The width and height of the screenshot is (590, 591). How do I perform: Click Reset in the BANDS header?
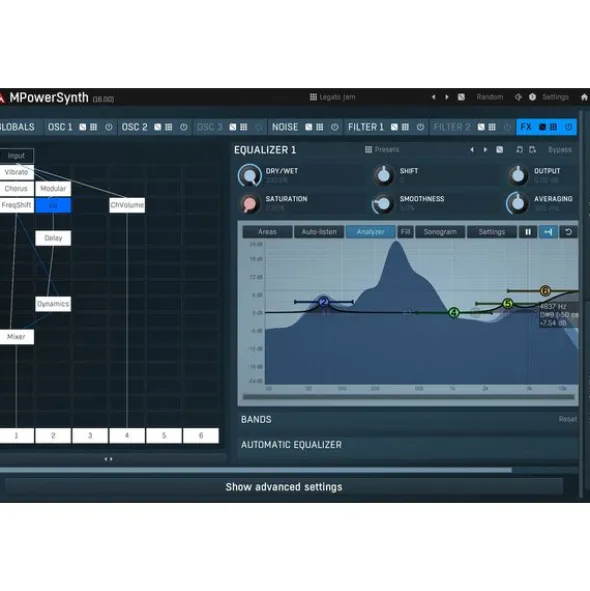click(568, 420)
